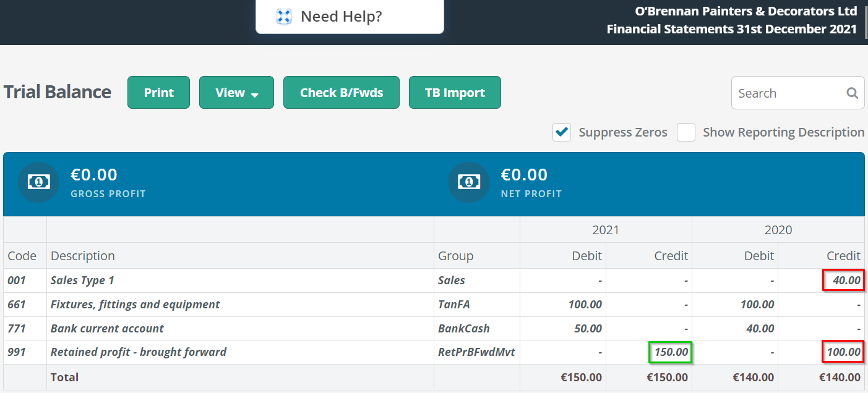
Task: Click the Print button
Action: pyautogui.click(x=158, y=93)
